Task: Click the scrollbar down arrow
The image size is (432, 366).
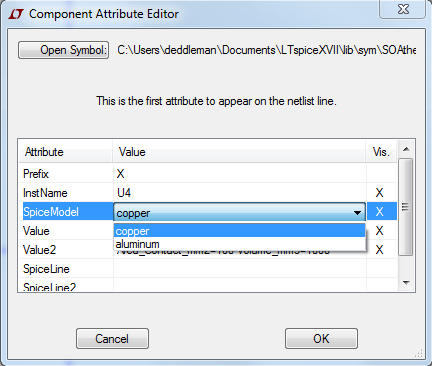Action: [406, 283]
